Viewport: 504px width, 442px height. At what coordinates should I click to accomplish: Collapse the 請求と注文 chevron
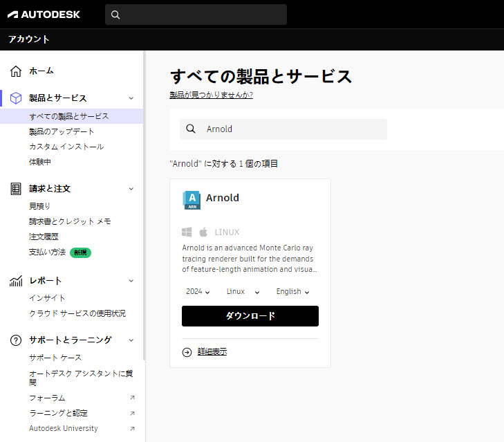coord(131,189)
